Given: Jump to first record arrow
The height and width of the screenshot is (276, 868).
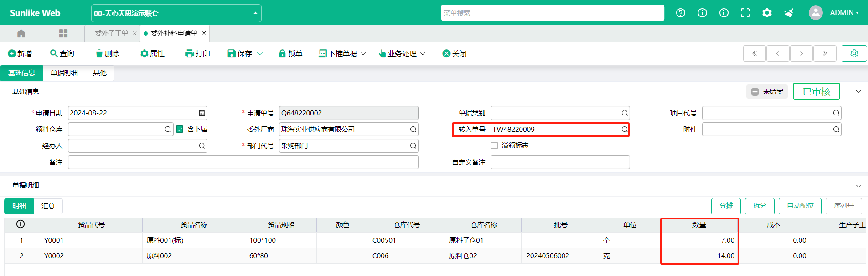Looking at the screenshot, I should [754, 53].
